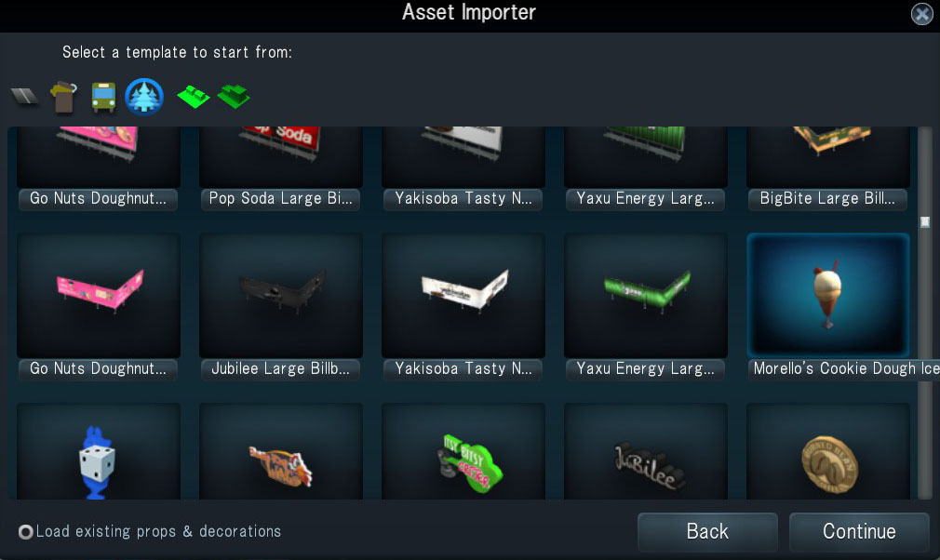The width and height of the screenshot is (940, 560).
Task: Choose the Jubilee script sign thumbnail
Action: (x=646, y=451)
